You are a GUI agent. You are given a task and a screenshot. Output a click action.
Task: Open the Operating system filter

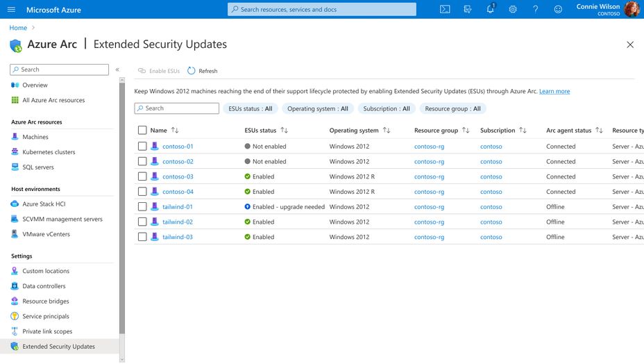click(317, 108)
